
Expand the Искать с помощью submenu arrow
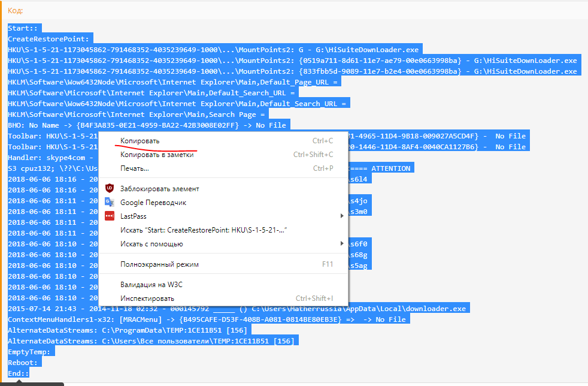point(342,244)
